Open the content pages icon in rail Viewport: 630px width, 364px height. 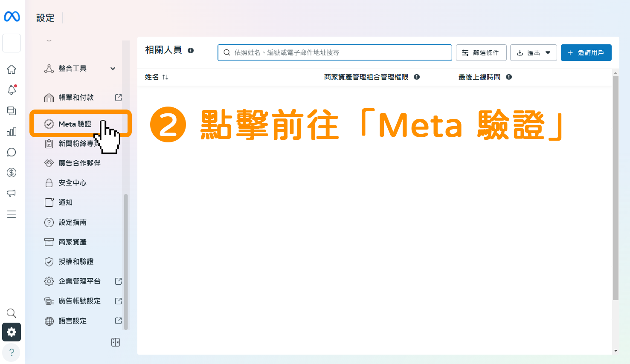point(12,110)
